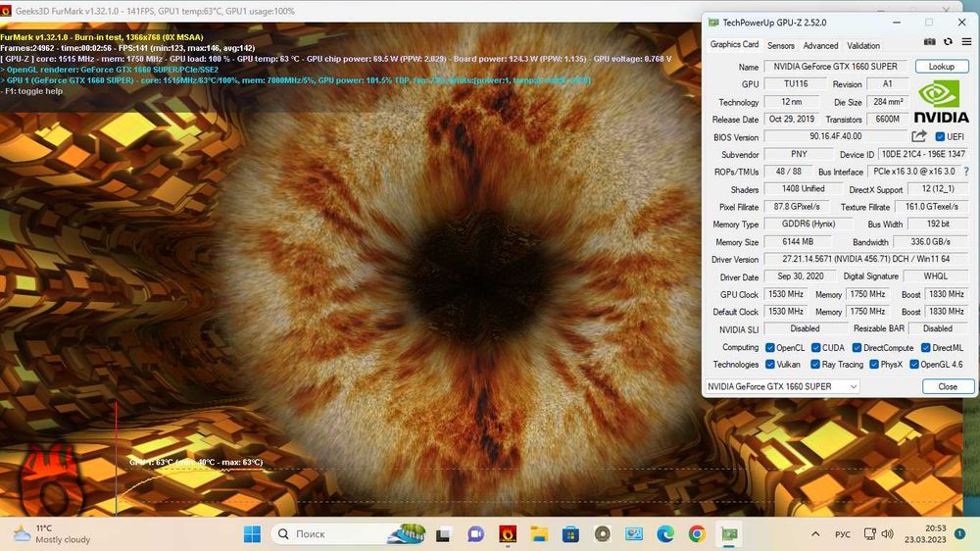Click the Driver Version field value

click(x=865, y=259)
